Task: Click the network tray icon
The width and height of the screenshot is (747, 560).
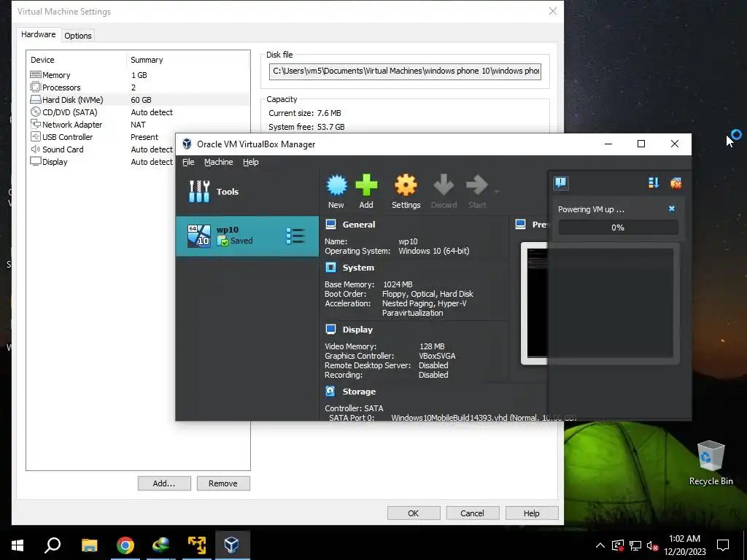Action: [635, 545]
